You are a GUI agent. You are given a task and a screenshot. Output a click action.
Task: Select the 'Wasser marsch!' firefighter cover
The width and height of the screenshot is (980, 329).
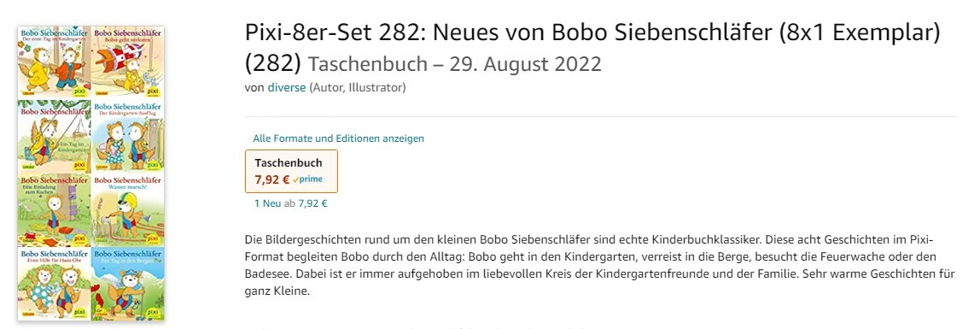pyautogui.click(x=127, y=210)
